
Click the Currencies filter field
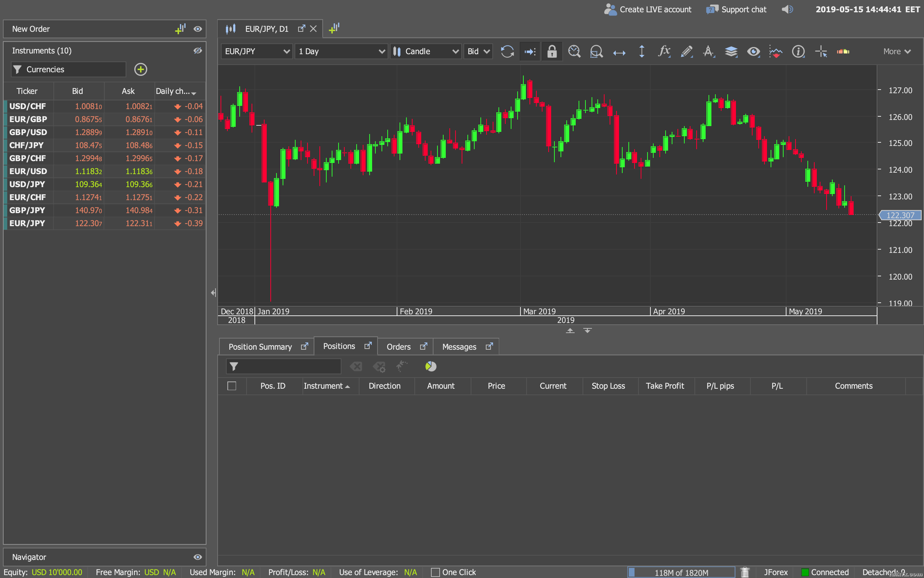68,69
